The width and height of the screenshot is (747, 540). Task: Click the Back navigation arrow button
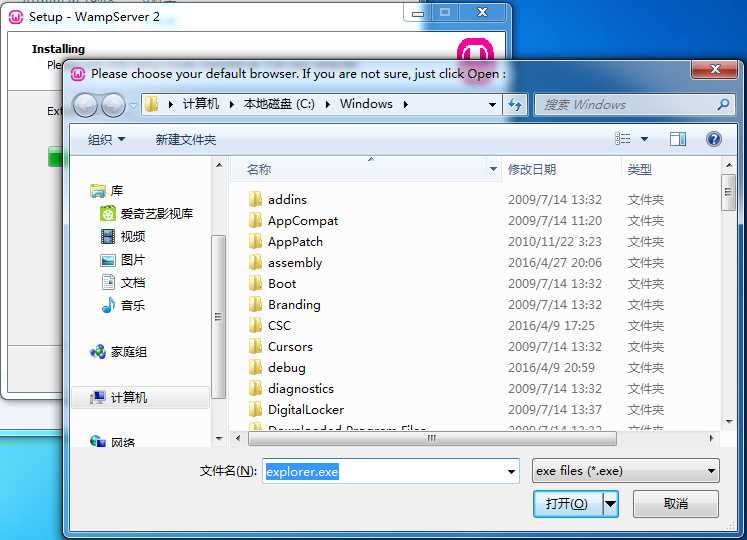[85, 105]
